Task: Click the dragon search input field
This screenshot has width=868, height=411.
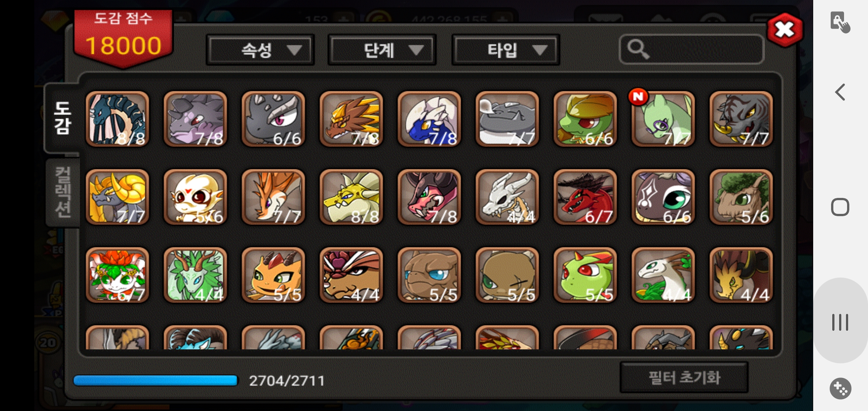Action: point(691,49)
